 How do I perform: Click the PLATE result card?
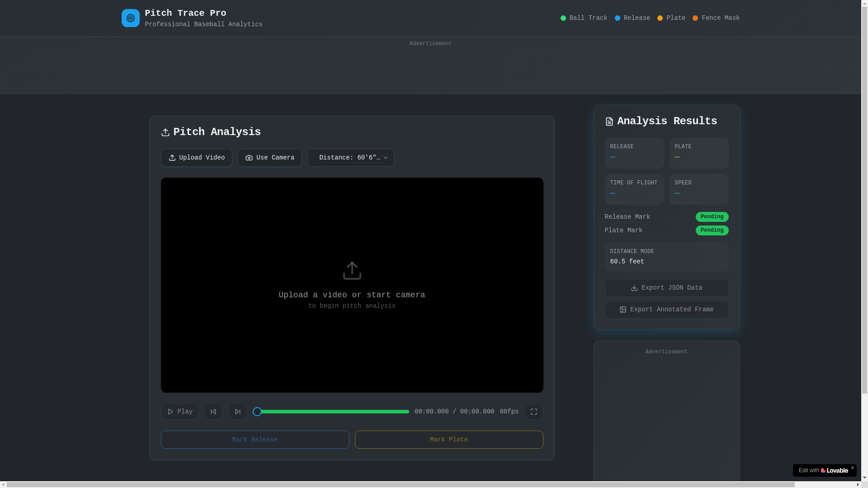(x=699, y=153)
